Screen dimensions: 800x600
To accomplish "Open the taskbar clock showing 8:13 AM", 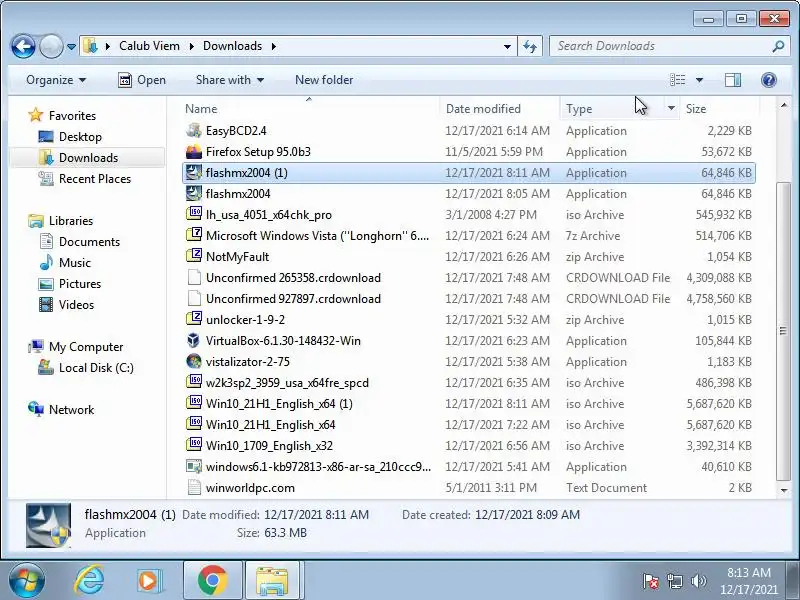I will point(748,581).
